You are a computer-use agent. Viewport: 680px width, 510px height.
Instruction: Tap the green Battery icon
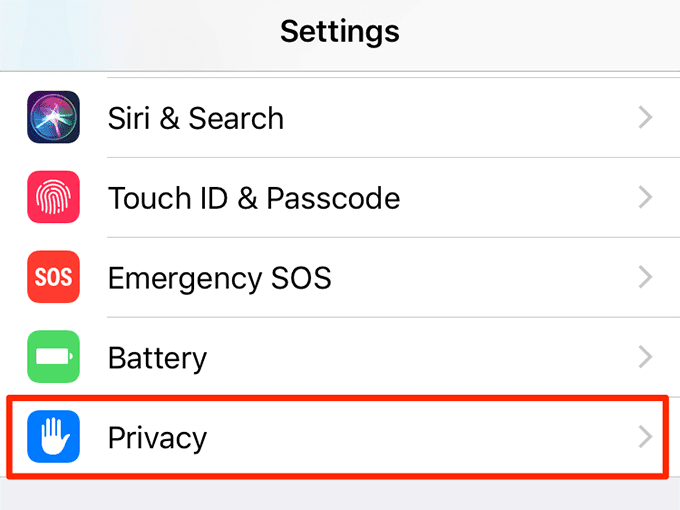tap(52, 357)
